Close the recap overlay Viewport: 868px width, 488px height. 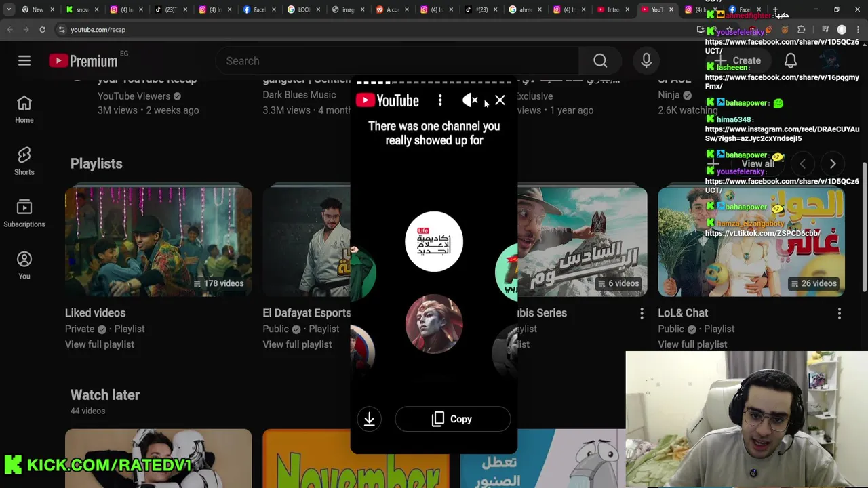[x=500, y=100]
